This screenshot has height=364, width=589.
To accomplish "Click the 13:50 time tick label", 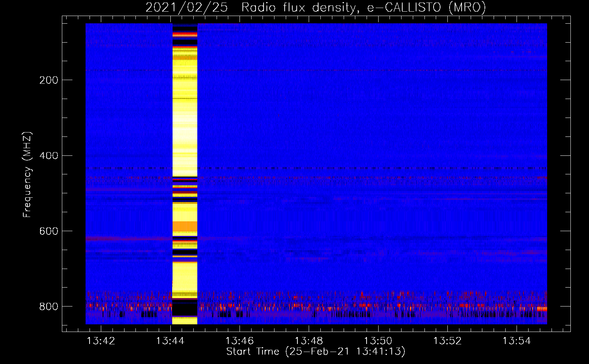I will (378, 341).
